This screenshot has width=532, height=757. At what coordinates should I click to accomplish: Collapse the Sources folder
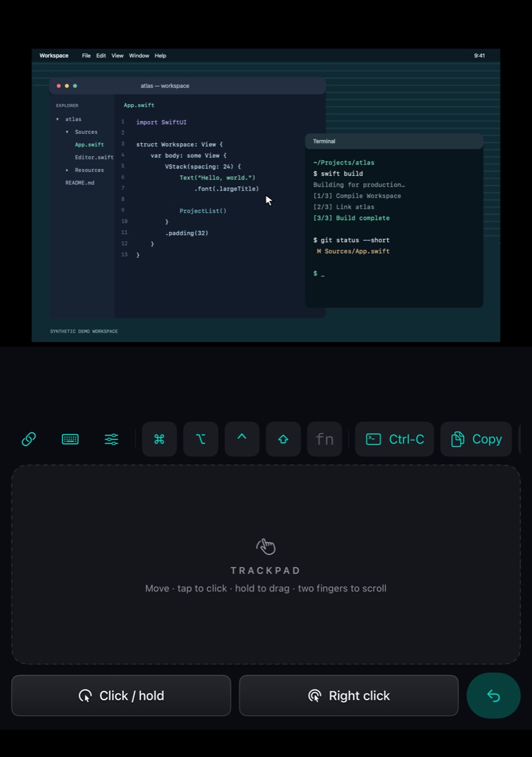tap(67, 132)
